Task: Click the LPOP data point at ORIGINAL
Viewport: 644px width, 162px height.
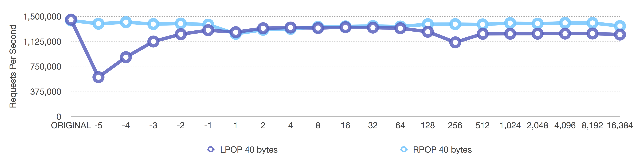Action: [71, 20]
